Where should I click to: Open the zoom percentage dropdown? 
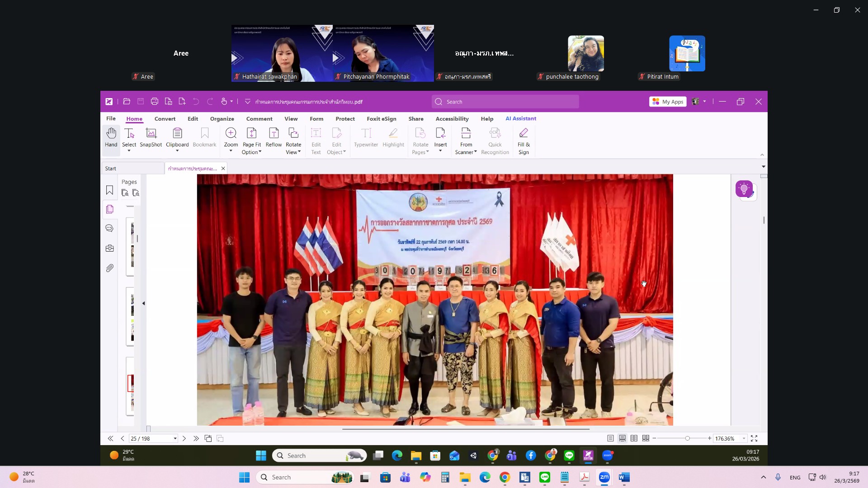pyautogui.click(x=744, y=439)
